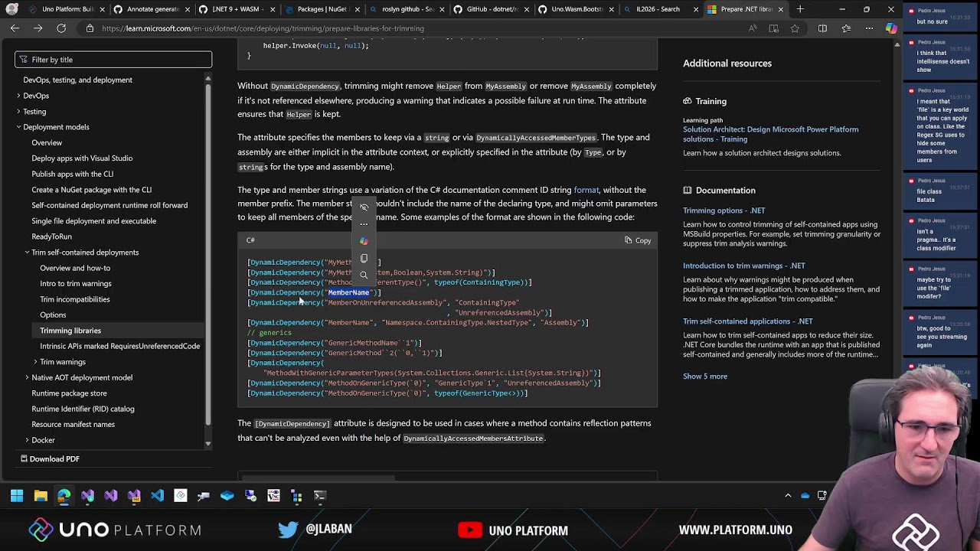
Task: Expand the Testing tree node
Action: (18, 112)
